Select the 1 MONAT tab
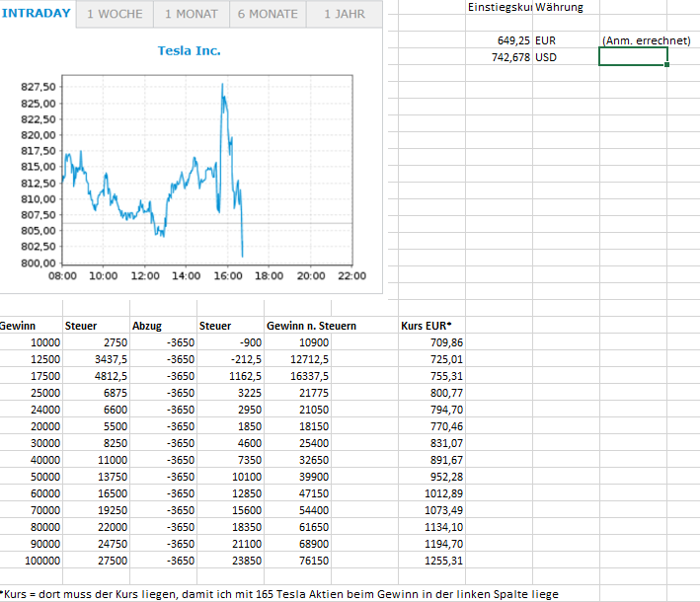The image size is (700, 602). (x=191, y=14)
